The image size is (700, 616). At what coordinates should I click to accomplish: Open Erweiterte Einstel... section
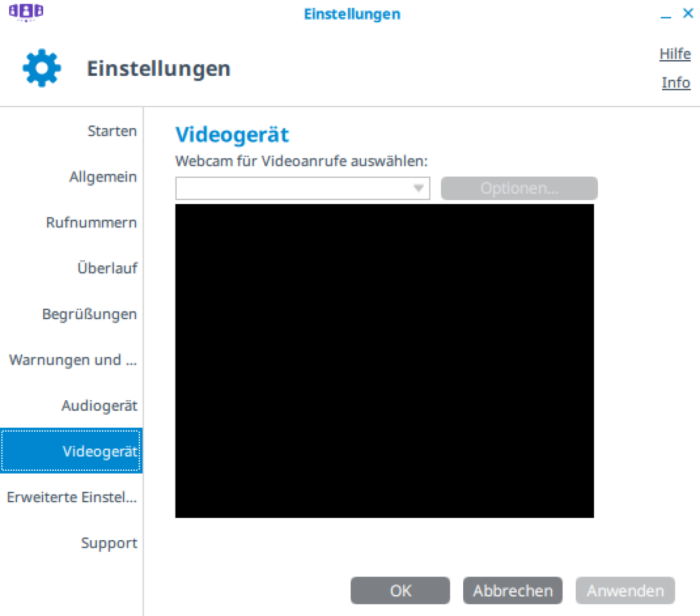[72, 497]
